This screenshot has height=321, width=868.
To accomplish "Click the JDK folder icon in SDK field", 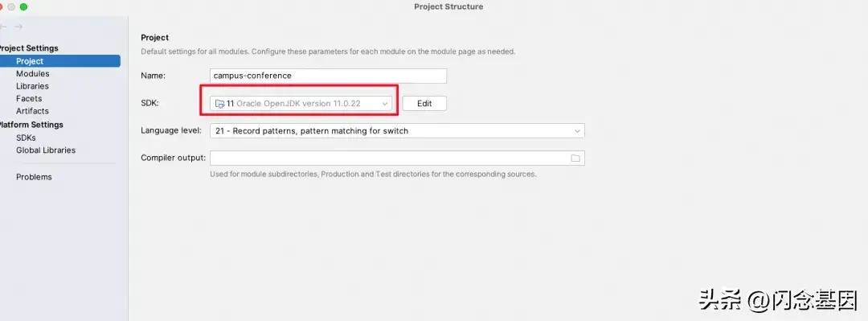I will 219,104.
